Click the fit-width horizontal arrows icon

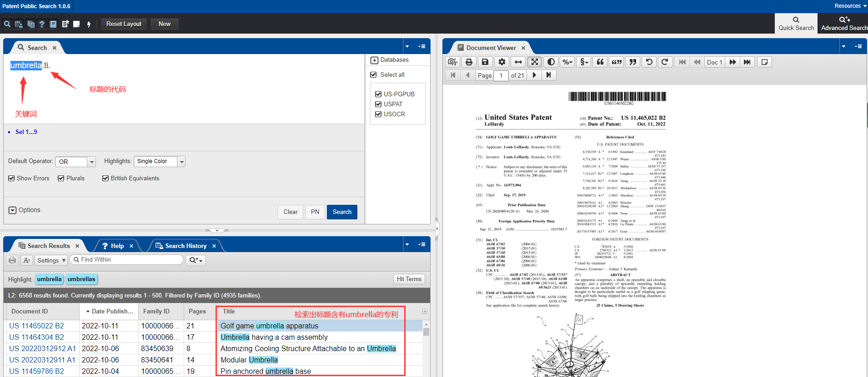coord(518,62)
